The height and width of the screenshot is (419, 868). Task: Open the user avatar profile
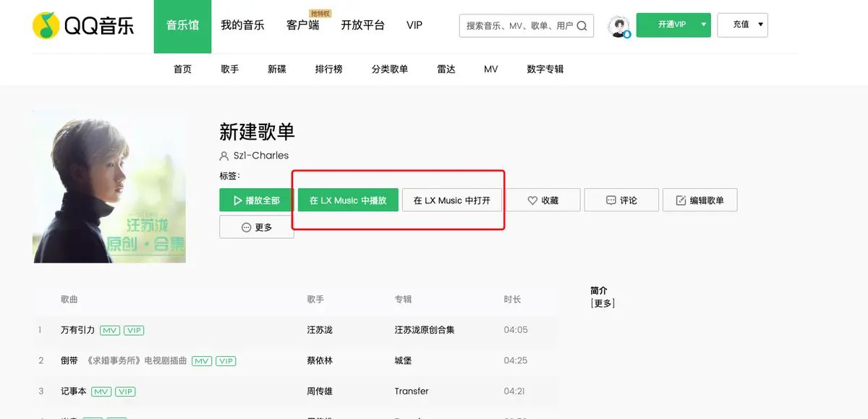point(618,26)
